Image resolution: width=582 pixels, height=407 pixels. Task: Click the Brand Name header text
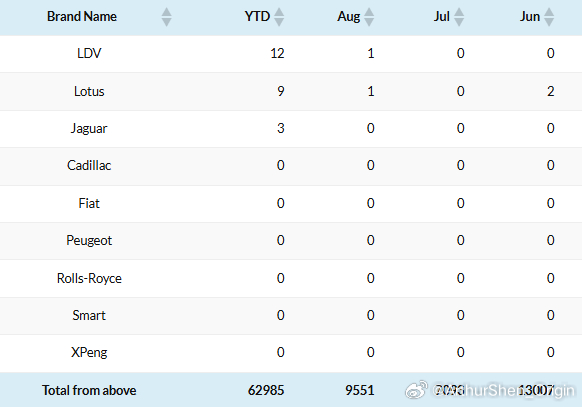pyautogui.click(x=82, y=16)
